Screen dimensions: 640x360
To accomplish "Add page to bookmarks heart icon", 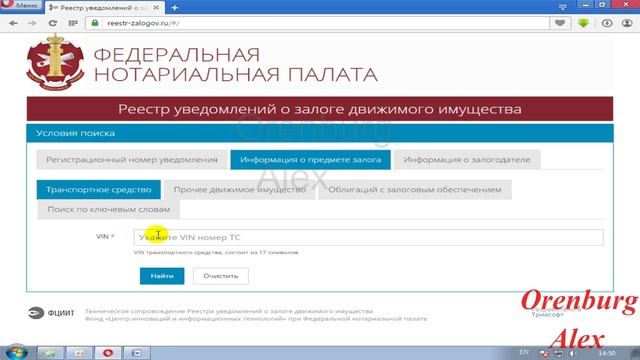I will coord(560,23).
